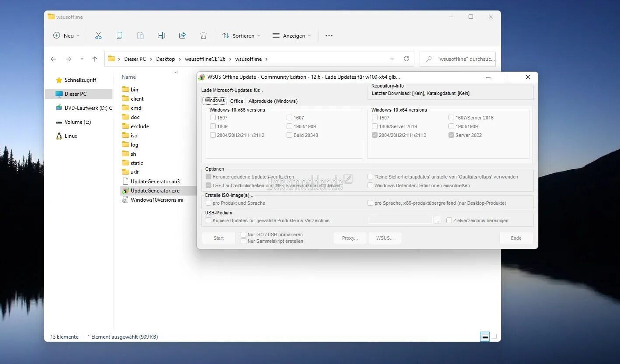Expand address bar history dropdown
The width and height of the screenshot is (620, 364).
(x=392, y=59)
